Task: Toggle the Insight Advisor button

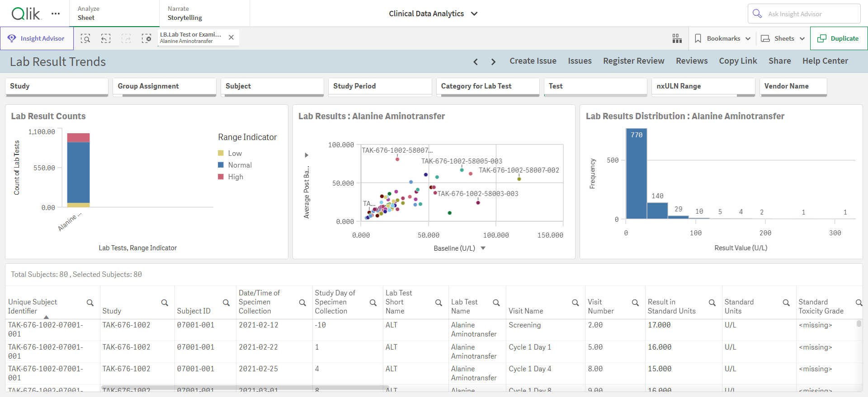Action: [x=37, y=38]
